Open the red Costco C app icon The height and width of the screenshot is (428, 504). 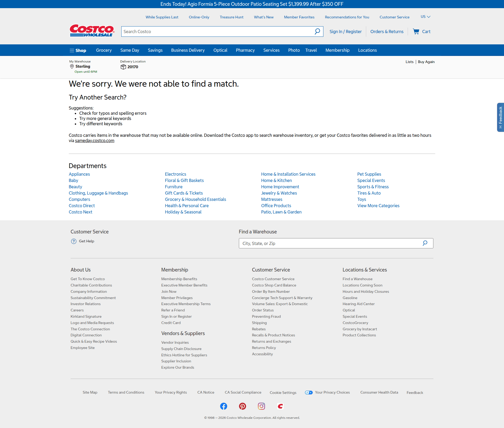[280, 406]
